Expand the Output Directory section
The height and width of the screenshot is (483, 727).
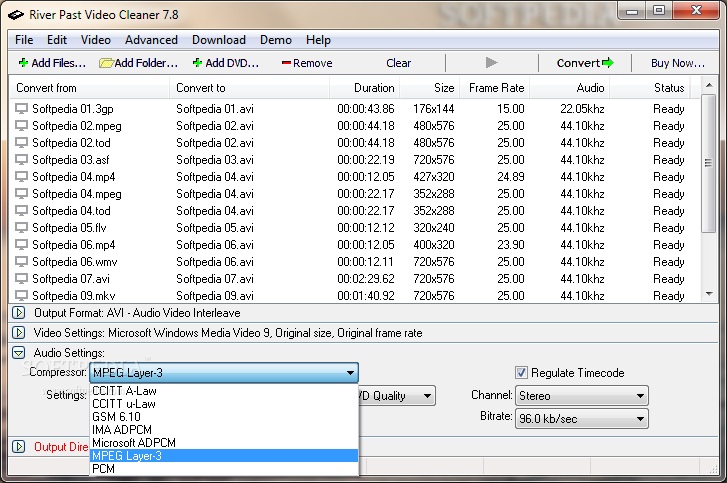[19, 447]
